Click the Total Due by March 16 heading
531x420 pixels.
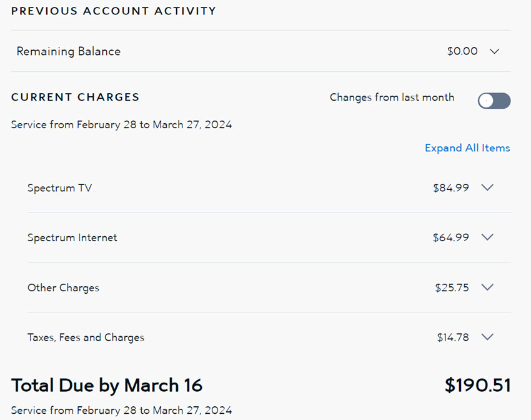click(x=107, y=385)
